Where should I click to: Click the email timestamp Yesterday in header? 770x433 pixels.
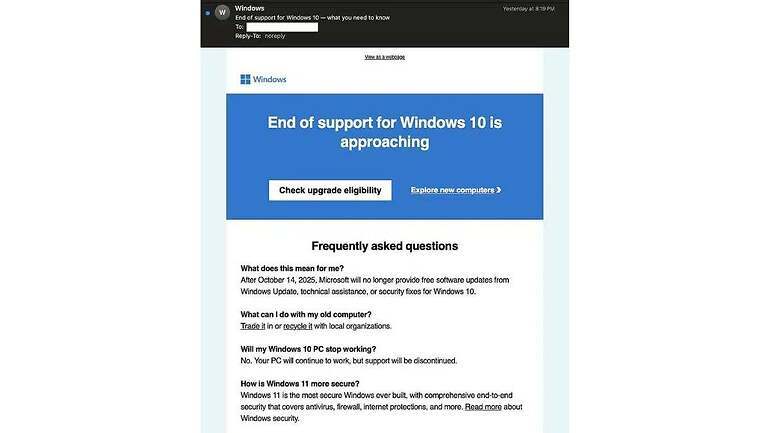[x=528, y=9]
